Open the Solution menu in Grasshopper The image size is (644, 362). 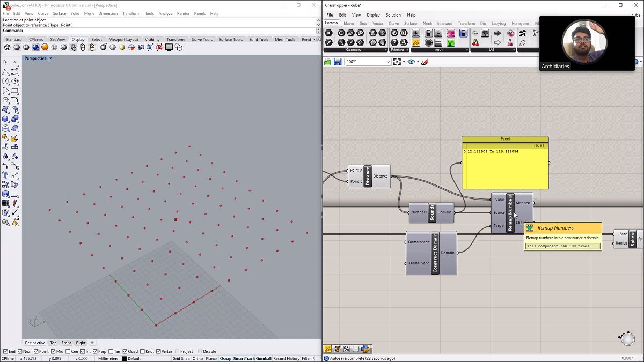click(393, 15)
